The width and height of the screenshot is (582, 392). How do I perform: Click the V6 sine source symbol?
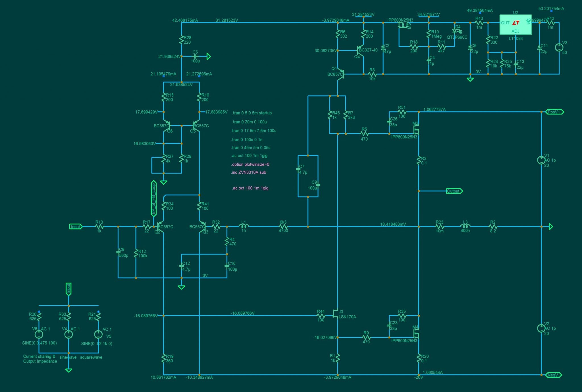[39, 334]
